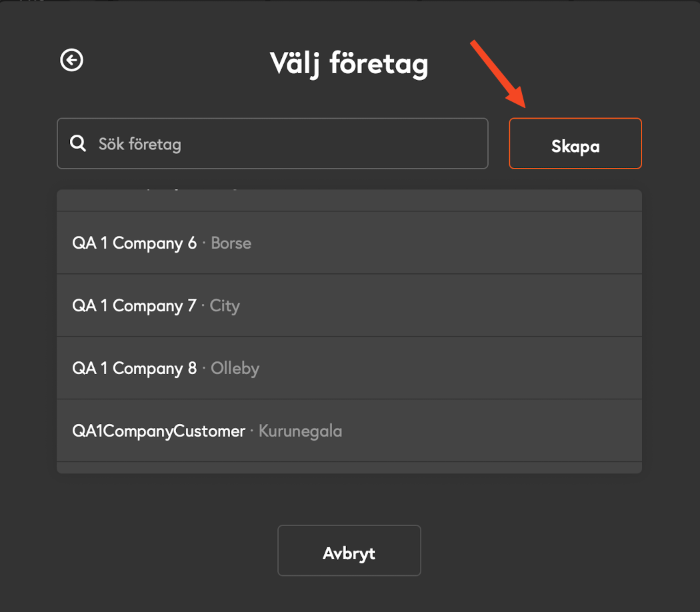This screenshot has height=612, width=700.
Task: Select QA 1 Company 6 from the list
Action: (349, 243)
